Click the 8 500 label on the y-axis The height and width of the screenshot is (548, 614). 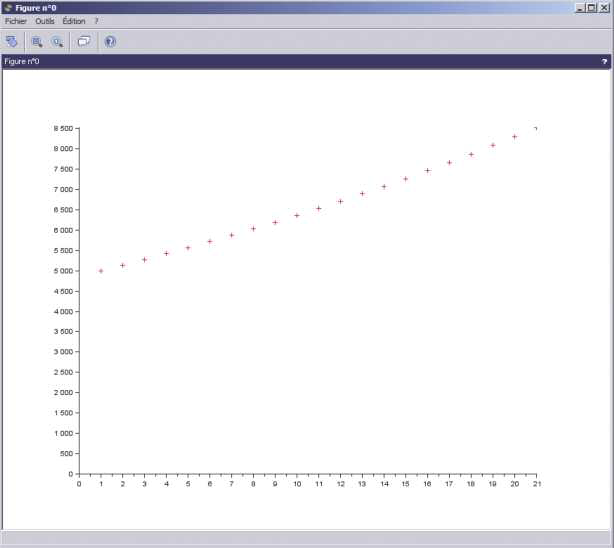coord(63,129)
